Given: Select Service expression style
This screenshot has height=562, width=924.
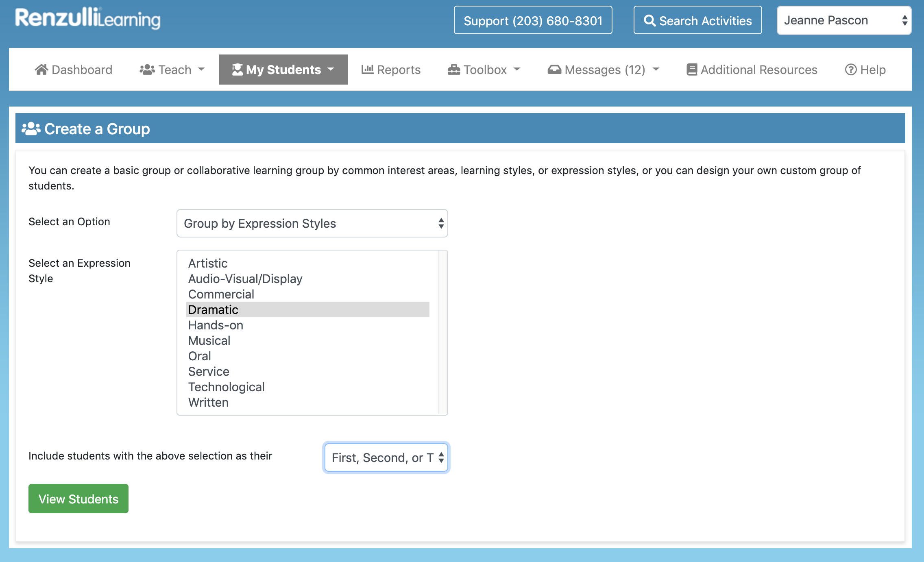Looking at the screenshot, I should [x=308, y=371].
